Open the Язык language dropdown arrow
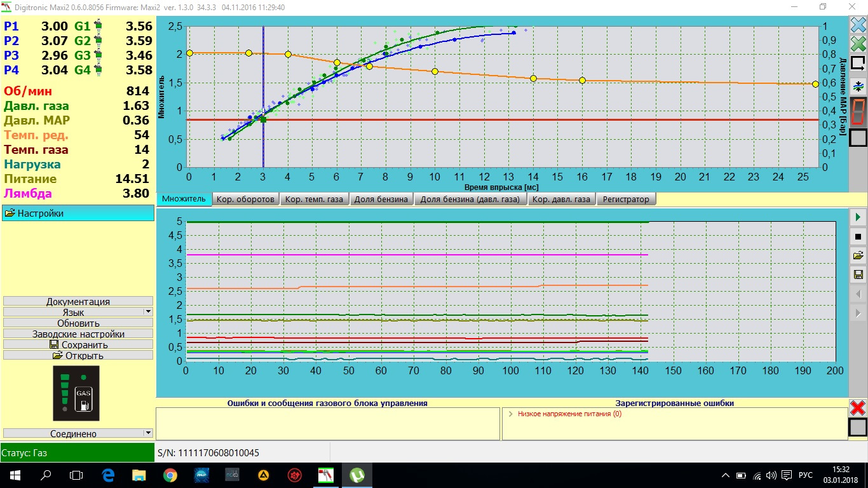 148,312
